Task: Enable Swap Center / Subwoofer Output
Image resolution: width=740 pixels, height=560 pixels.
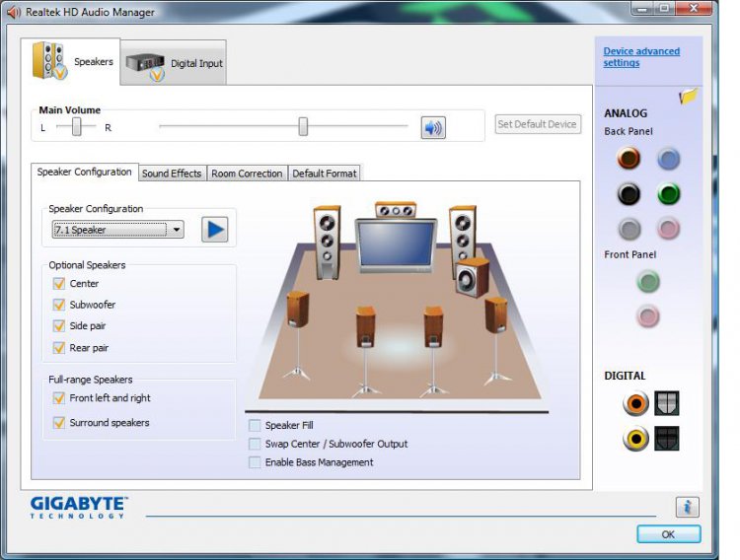Action: coord(255,444)
